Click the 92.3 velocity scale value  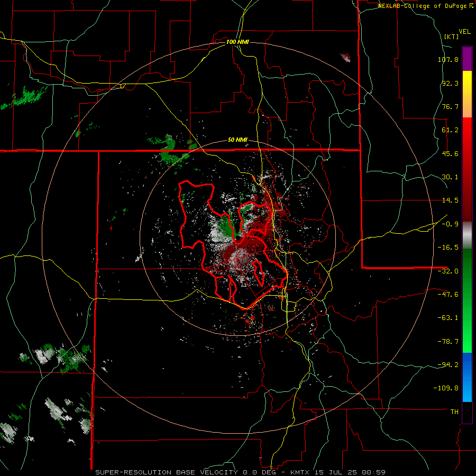click(x=450, y=83)
